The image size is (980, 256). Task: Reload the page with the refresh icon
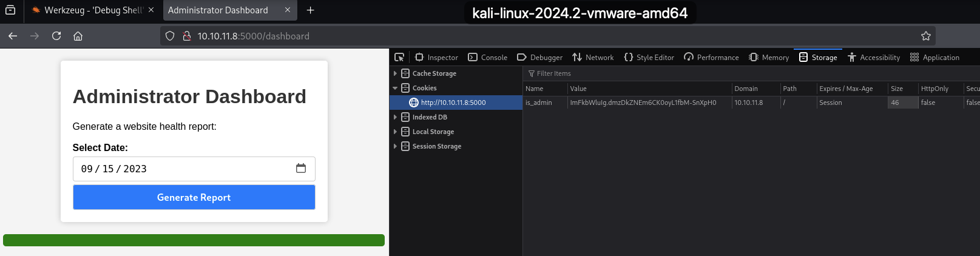click(56, 36)
